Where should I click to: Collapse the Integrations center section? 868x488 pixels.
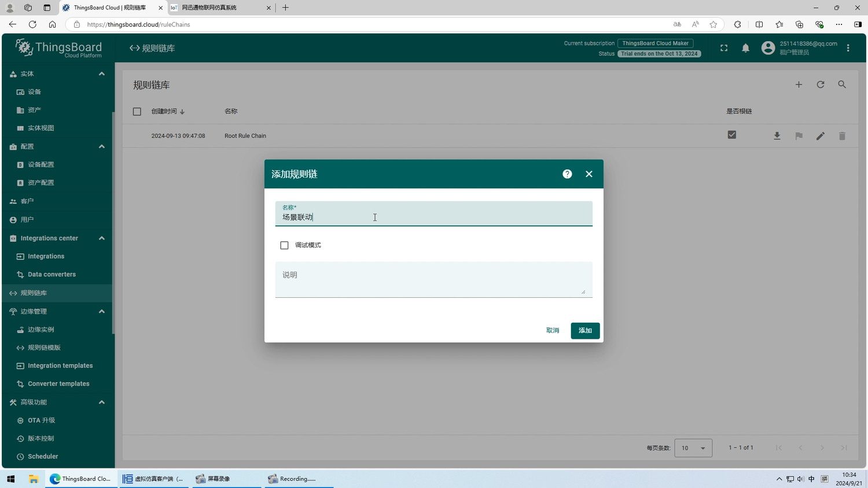(x=102, y=238)
